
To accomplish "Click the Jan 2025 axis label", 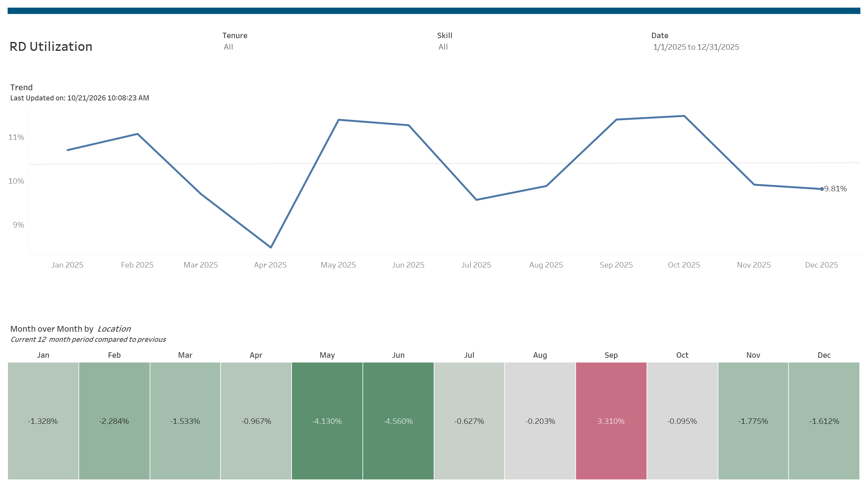I will click(x=67, y=265).
